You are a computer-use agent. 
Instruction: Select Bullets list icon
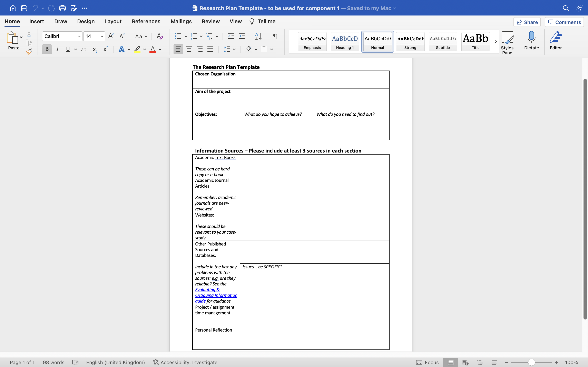coord(178,36)
